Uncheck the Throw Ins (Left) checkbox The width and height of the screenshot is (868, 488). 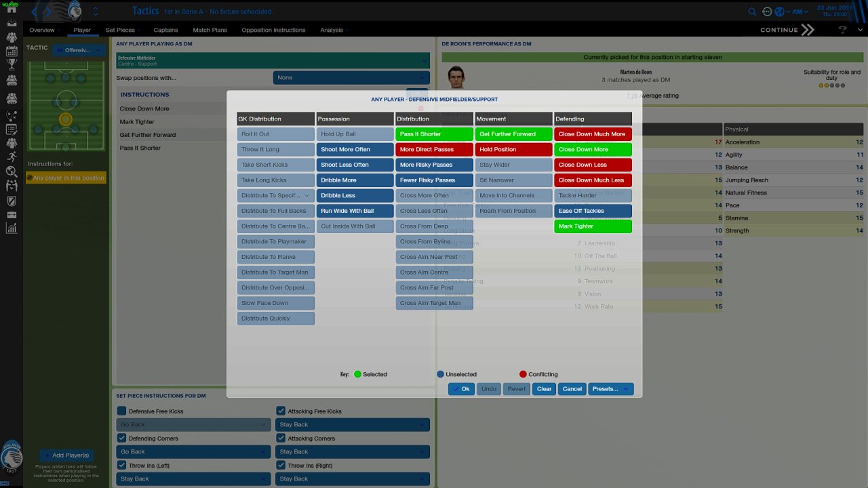(x=121, y=465)
